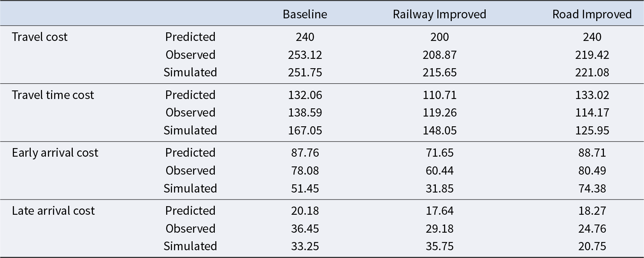
Task: Click the Observed label in Late arrival cost
Action: (190, 228)
